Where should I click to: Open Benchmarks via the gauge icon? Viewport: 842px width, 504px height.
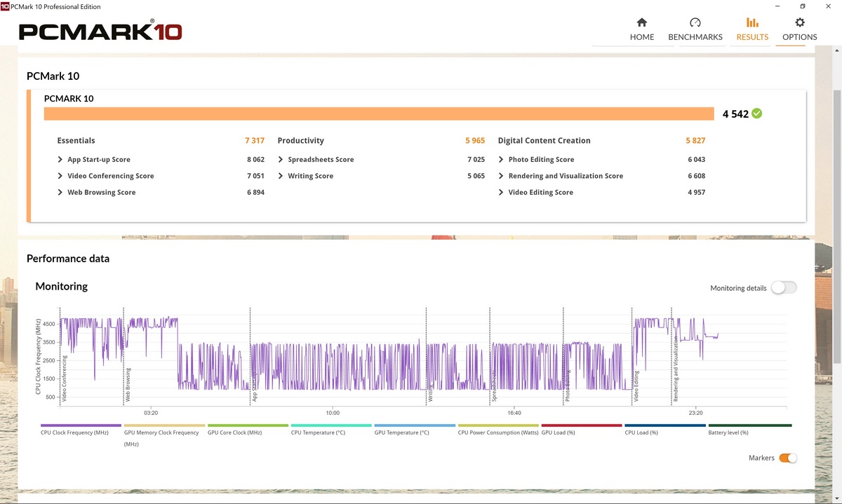695,22
